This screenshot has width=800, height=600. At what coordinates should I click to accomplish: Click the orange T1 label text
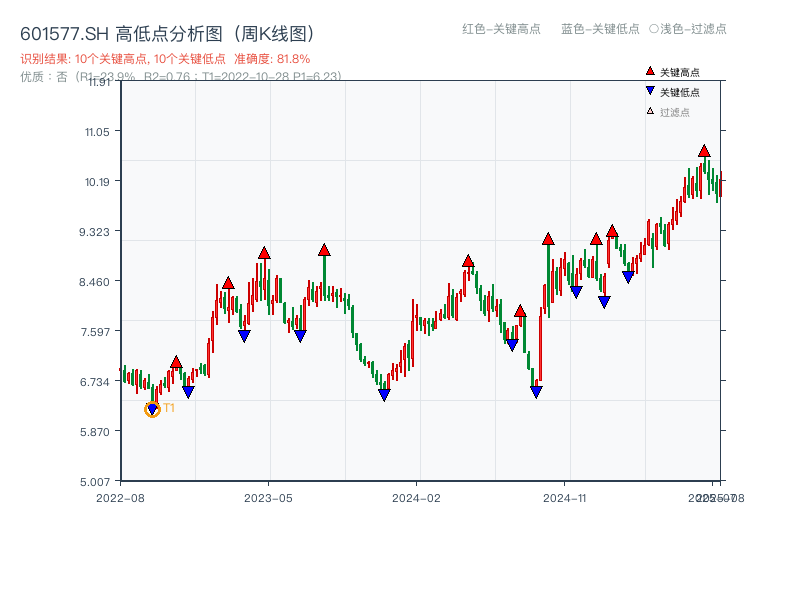point(169,408)
